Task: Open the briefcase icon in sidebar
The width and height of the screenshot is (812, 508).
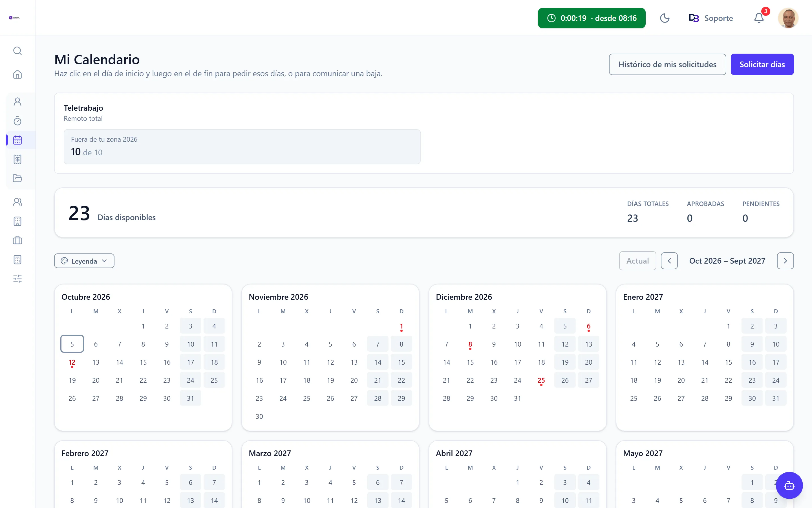Action: 17,240
